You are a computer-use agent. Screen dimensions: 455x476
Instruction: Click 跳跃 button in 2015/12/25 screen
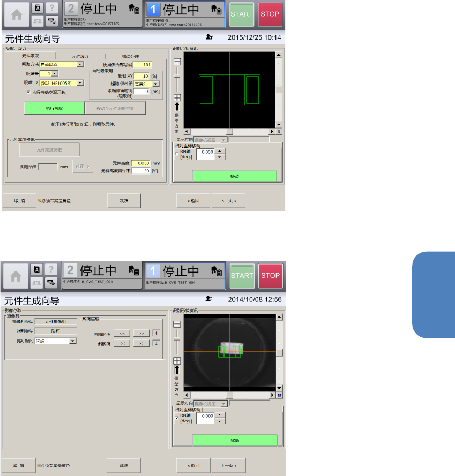pos(124,201)
